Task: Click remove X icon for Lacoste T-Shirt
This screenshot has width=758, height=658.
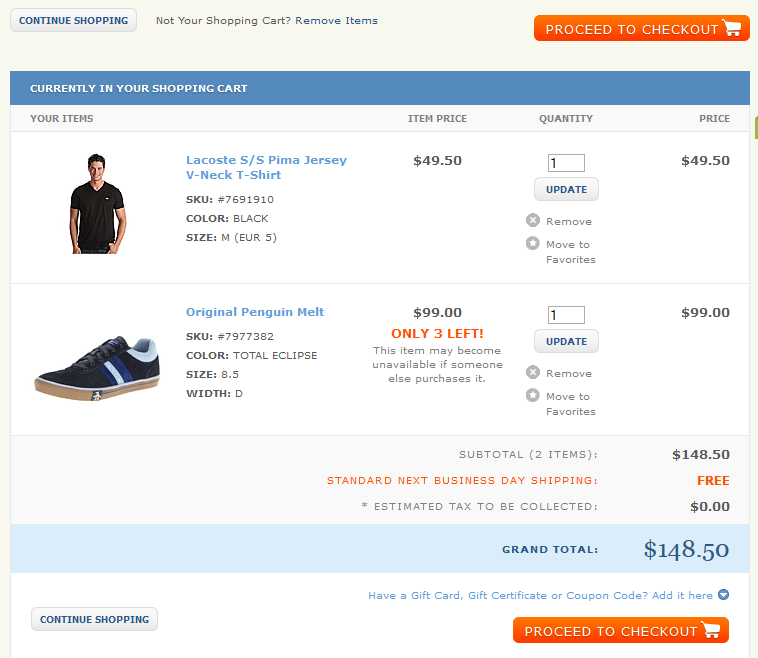Action: (x=533, y=220)
